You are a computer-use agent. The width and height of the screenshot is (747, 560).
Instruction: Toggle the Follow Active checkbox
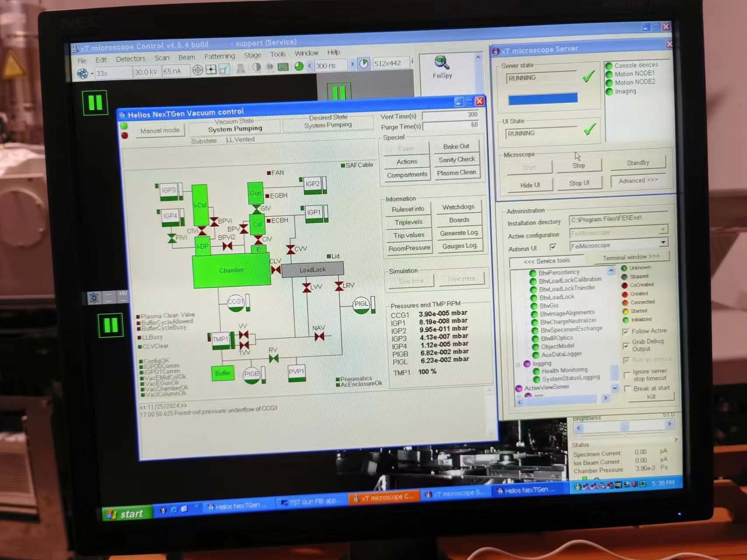[626, 332]
